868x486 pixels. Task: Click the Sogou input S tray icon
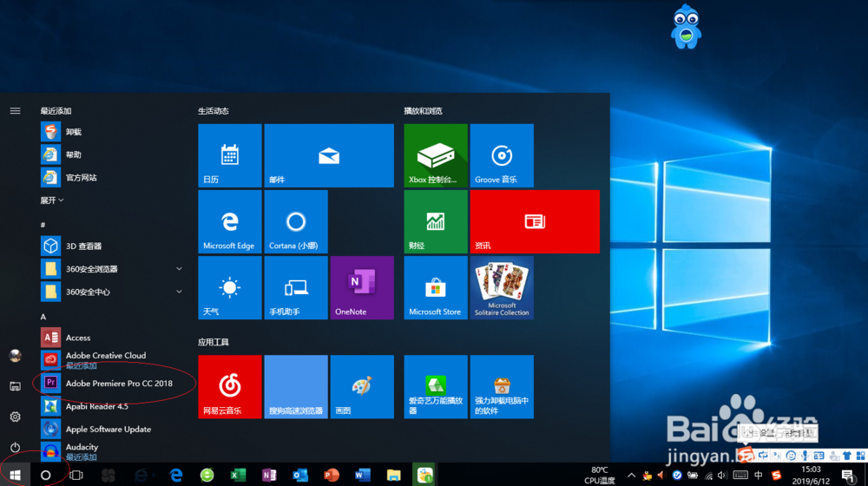tap(776, 475)
